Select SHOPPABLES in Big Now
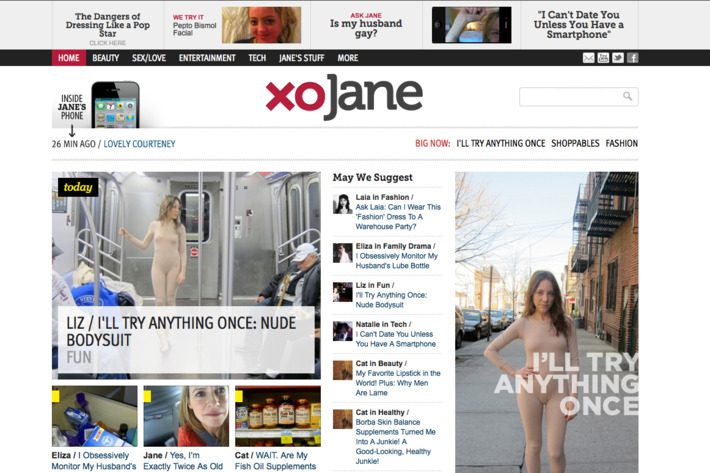 click(x=575, y=143)
